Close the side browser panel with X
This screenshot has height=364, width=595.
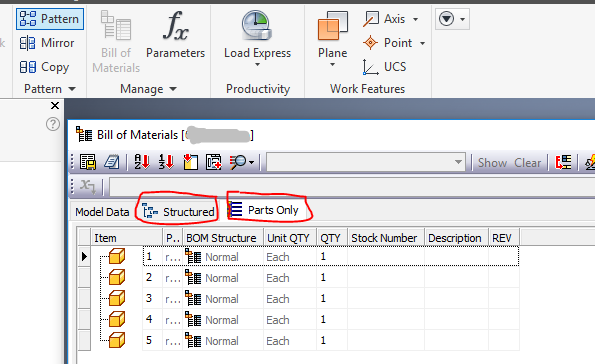pos(55,106)
